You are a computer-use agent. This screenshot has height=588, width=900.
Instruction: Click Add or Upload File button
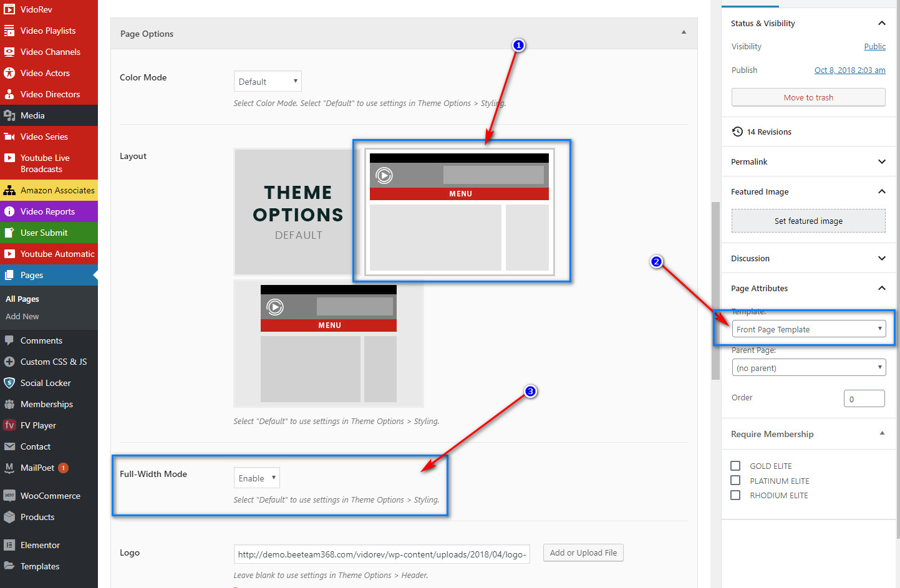[x=583, y=553]
